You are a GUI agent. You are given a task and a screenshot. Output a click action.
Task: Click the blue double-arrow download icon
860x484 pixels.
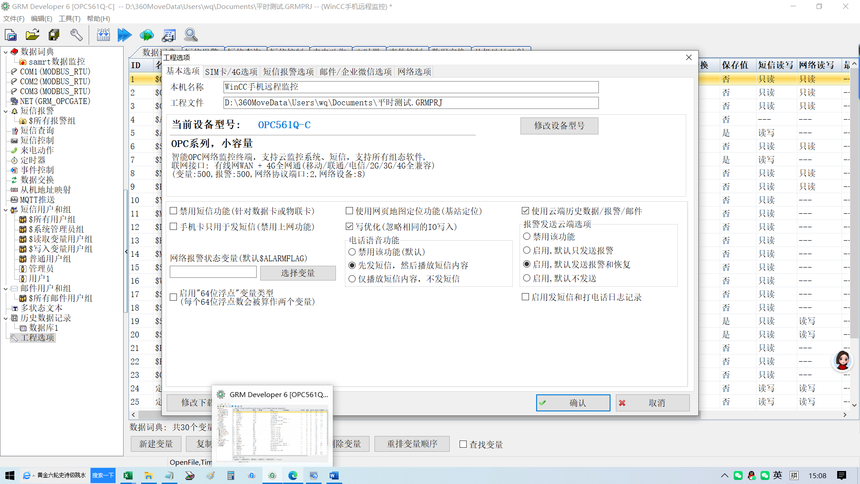[125, 35]
